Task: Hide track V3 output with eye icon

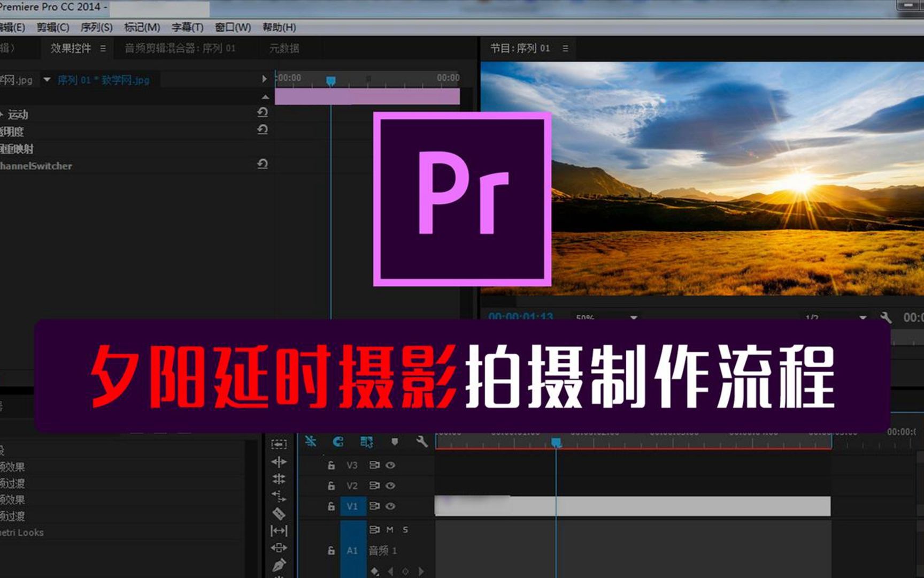Action: click(390, 465)
